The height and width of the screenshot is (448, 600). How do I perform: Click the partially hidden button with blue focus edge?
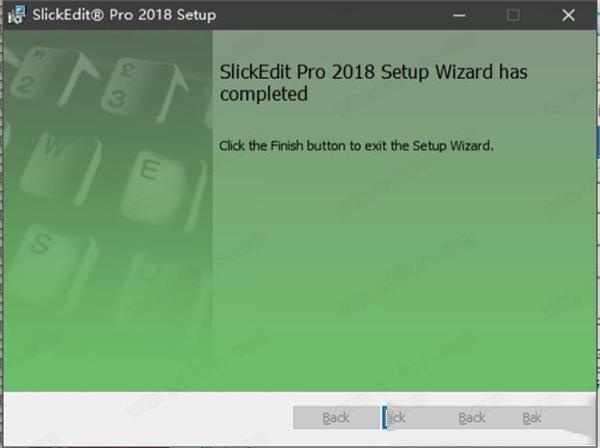coord(396,417)
